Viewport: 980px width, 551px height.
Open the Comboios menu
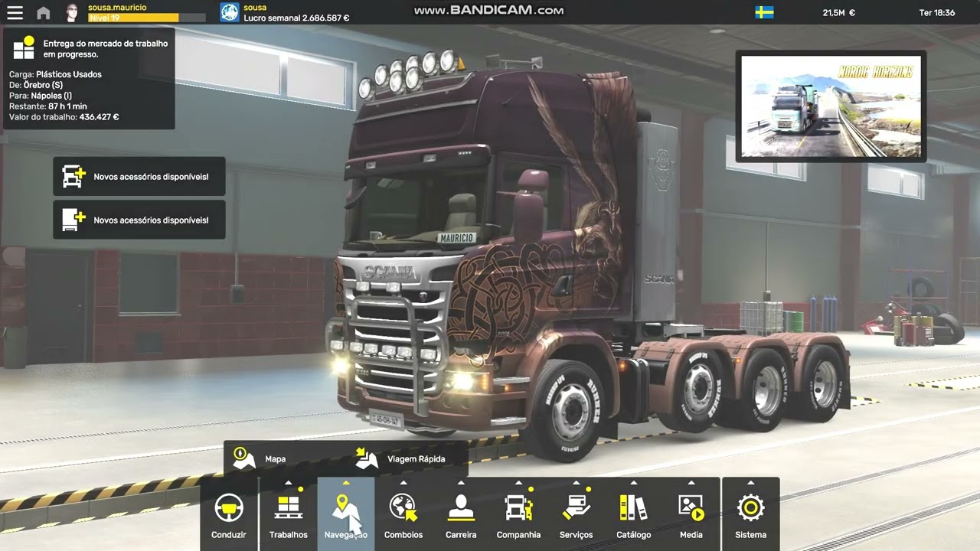[x=403, y=514]
